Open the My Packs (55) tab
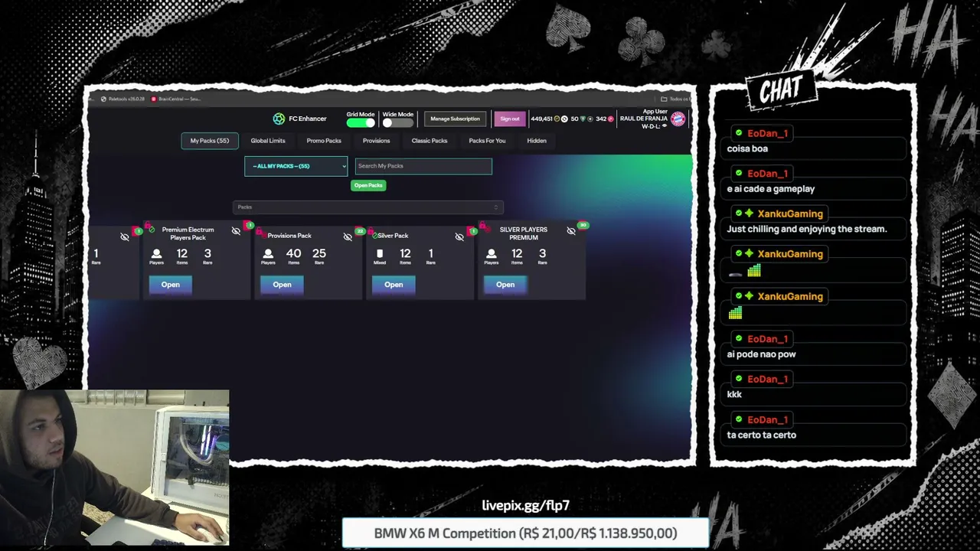 [210, 141]
